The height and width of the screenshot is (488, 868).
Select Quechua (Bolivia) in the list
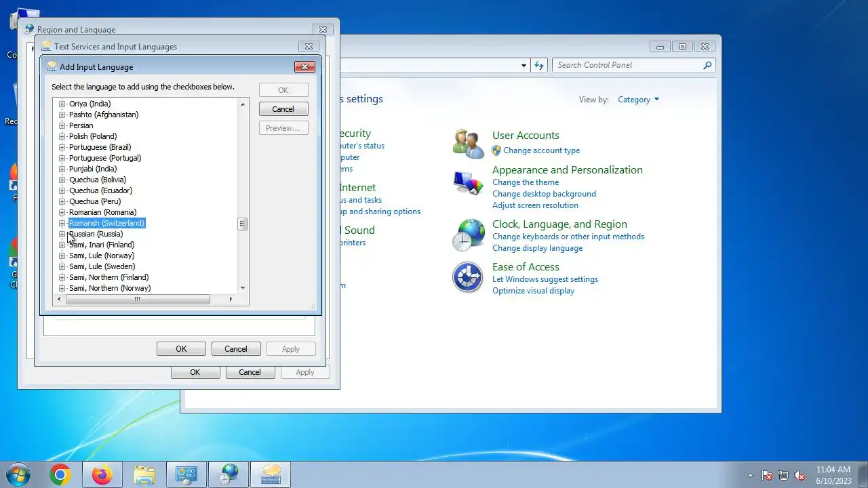[x=98, y=180]
